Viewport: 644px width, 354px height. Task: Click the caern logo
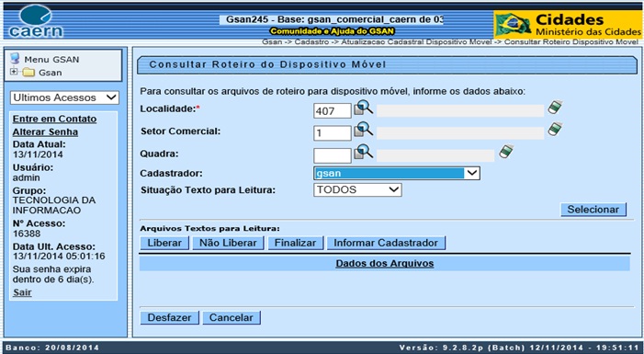point(36,22)
